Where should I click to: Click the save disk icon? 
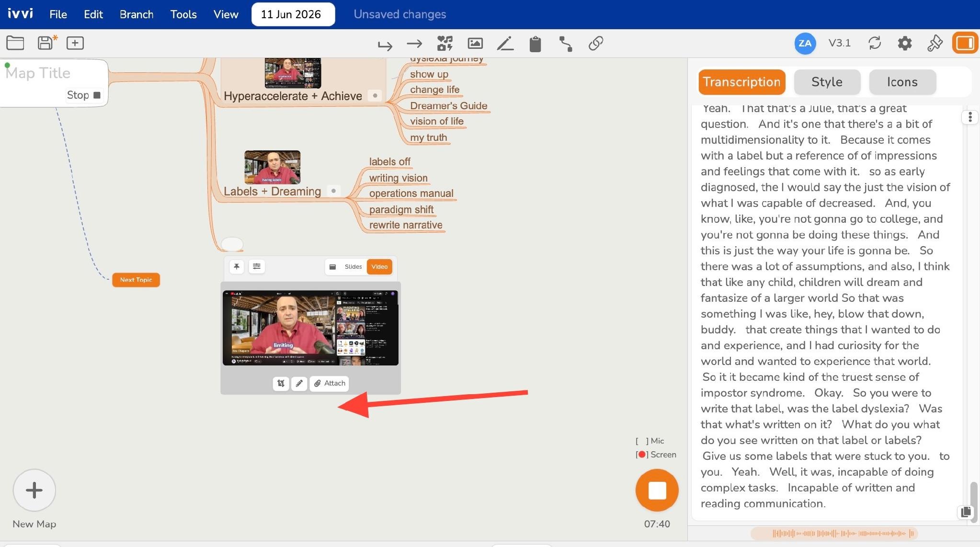[46, 43]
